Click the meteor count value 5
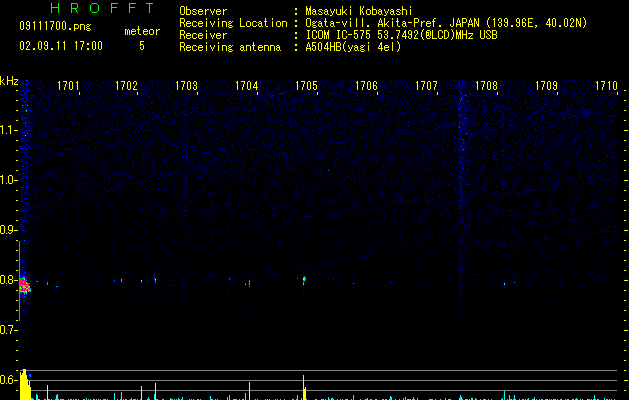This screenshot has width=629, height=400. coord(142,46)
